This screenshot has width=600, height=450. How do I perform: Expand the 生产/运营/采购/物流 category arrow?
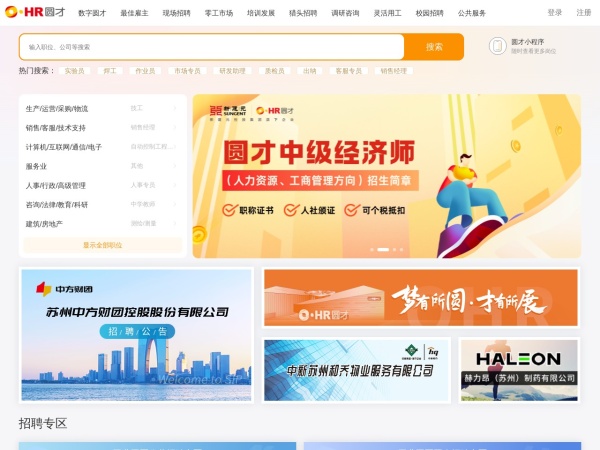point(175,108)
